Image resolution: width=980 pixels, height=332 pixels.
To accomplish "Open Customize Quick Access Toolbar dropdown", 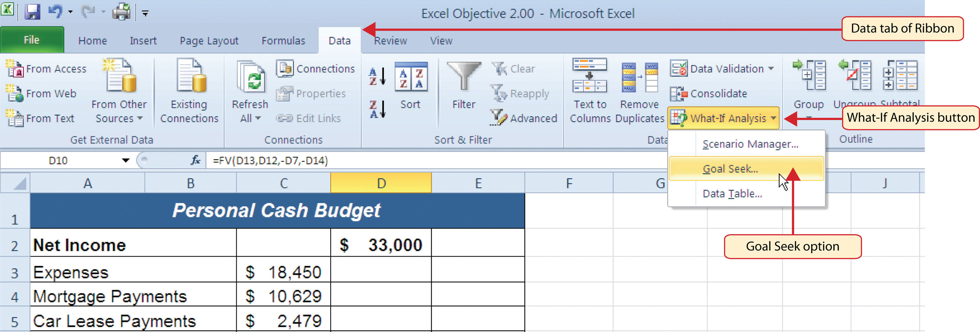I will (145, 13).
